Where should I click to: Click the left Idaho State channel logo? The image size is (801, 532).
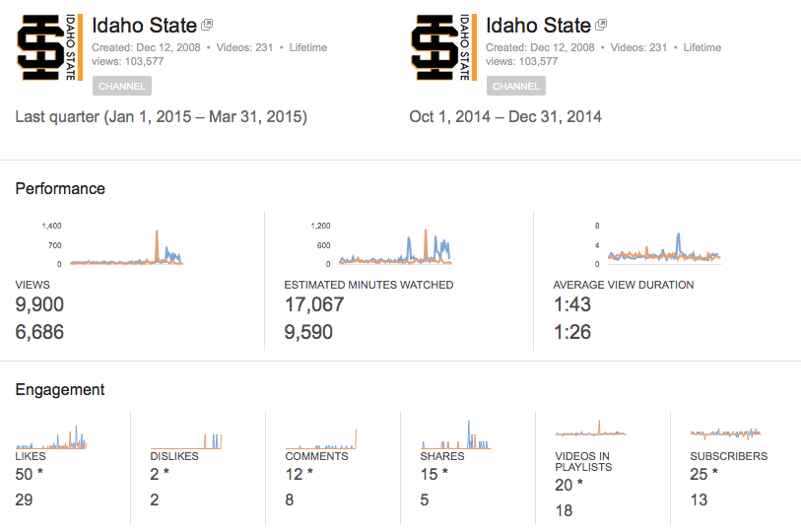pos(49,47)
